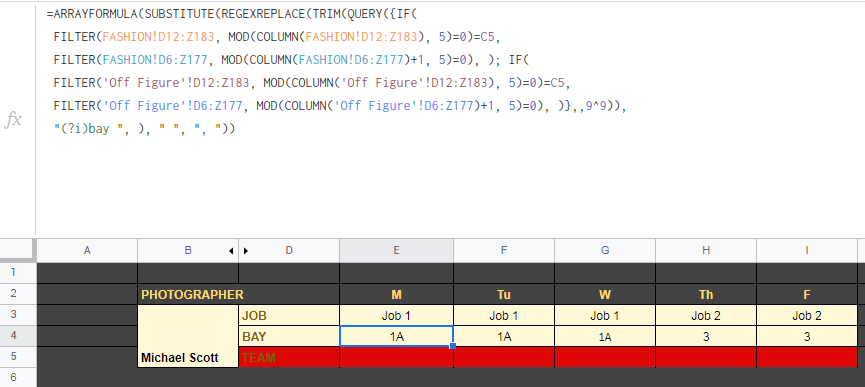
Task: Select row 1 header
Action: point(18,273)
